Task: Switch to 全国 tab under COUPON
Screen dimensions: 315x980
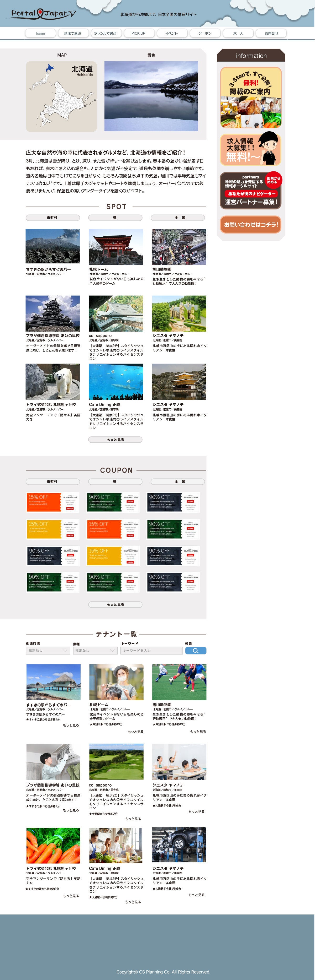Action: (x=178, y=482)
